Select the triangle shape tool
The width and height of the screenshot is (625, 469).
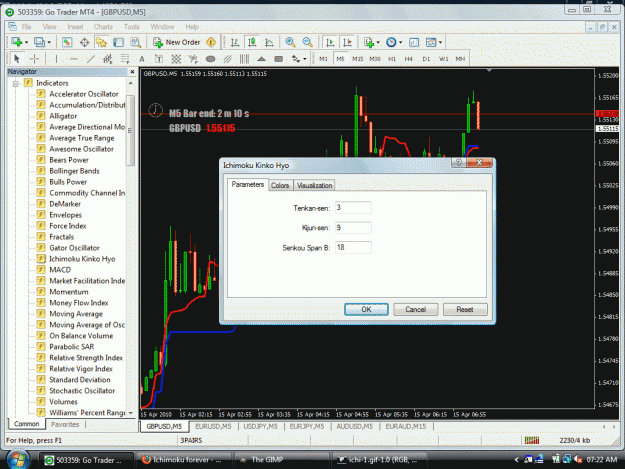click(261, 59)
